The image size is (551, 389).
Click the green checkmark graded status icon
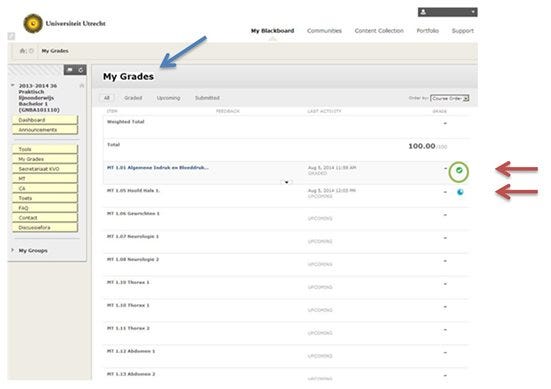coord(459,170)
